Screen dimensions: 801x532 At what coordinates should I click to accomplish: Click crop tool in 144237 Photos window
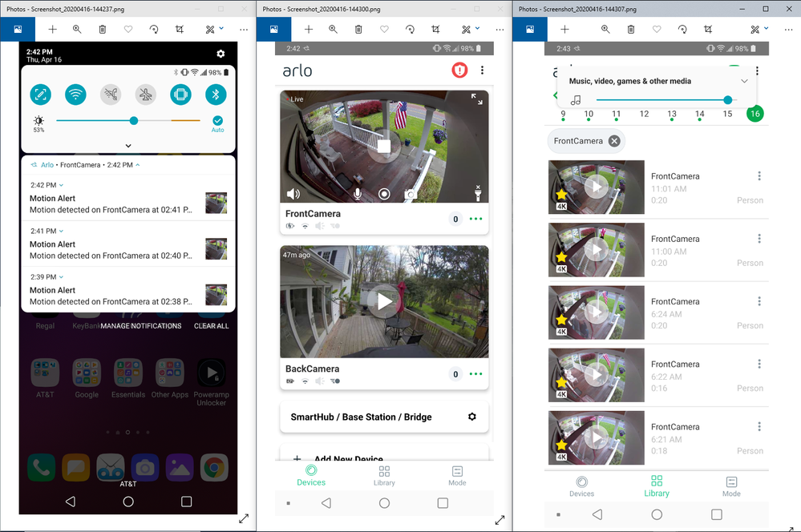tap(180, 30)
